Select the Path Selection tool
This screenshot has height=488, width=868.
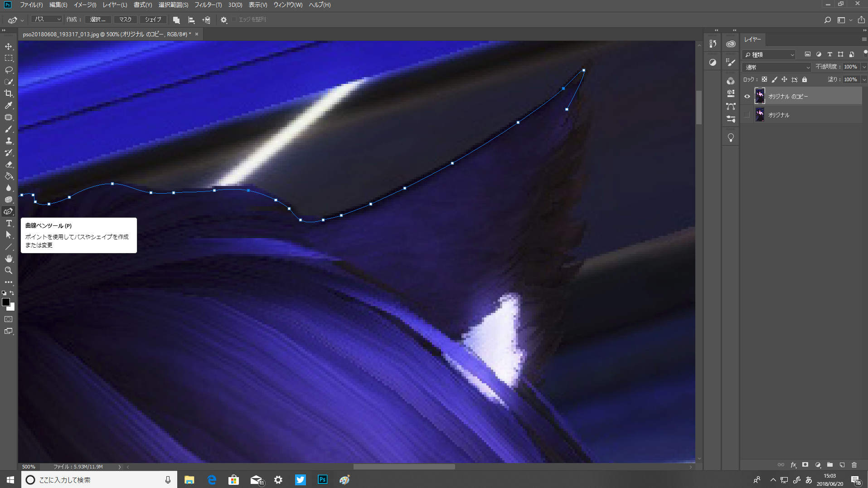9,235
